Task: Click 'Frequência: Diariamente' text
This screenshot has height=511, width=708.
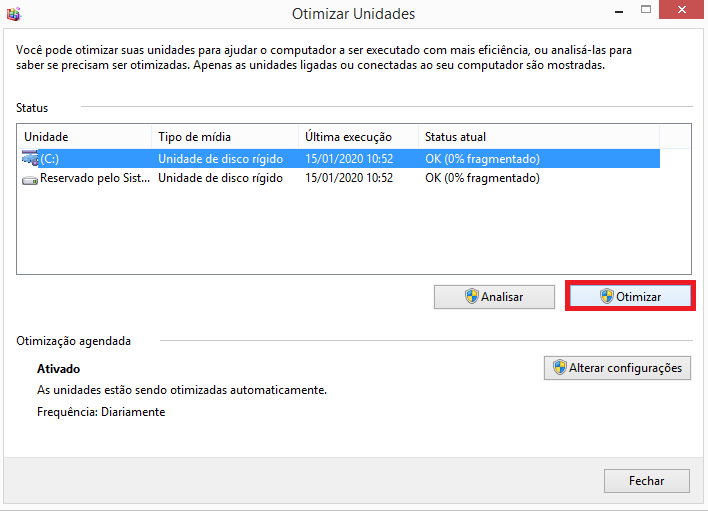Action: tap(101, 412)
